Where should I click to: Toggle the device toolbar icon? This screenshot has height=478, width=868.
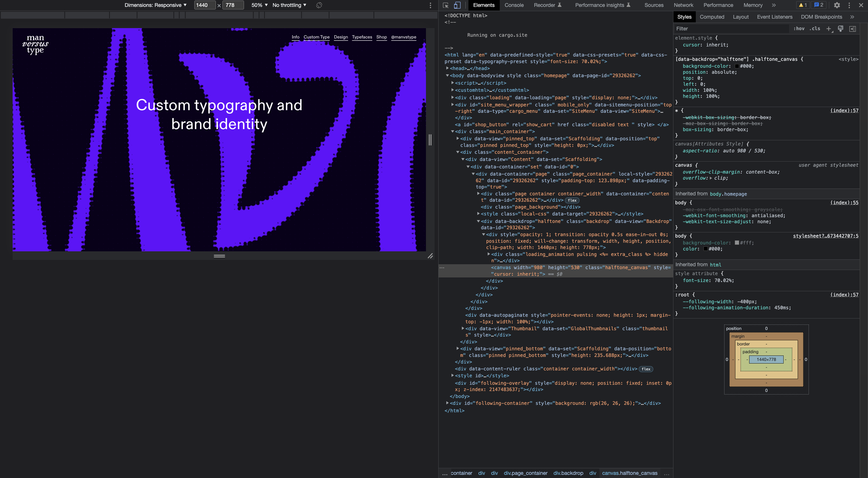click(x=457, y=5)
